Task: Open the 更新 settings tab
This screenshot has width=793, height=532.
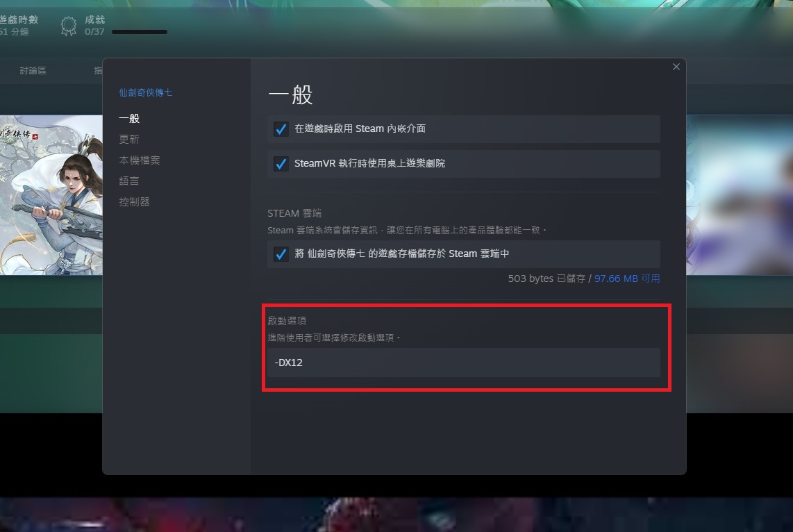Action: 129,140
